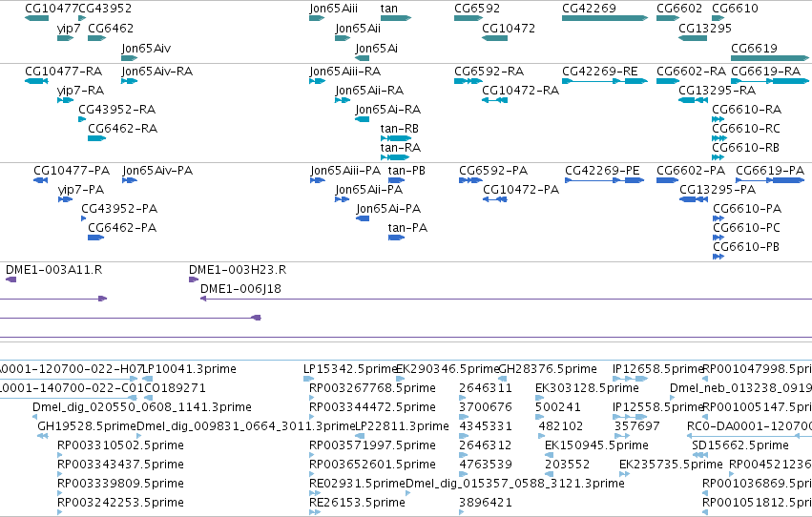Select the tan gene label
The height and width of the screenshot is (517, 812).
[x=389, y=9]
